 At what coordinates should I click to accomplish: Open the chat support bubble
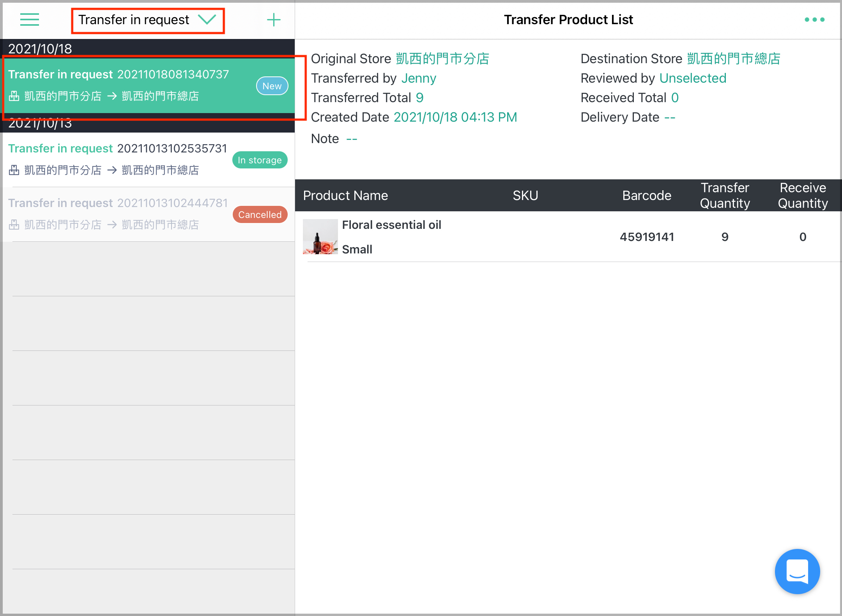(x=797, y=572)
